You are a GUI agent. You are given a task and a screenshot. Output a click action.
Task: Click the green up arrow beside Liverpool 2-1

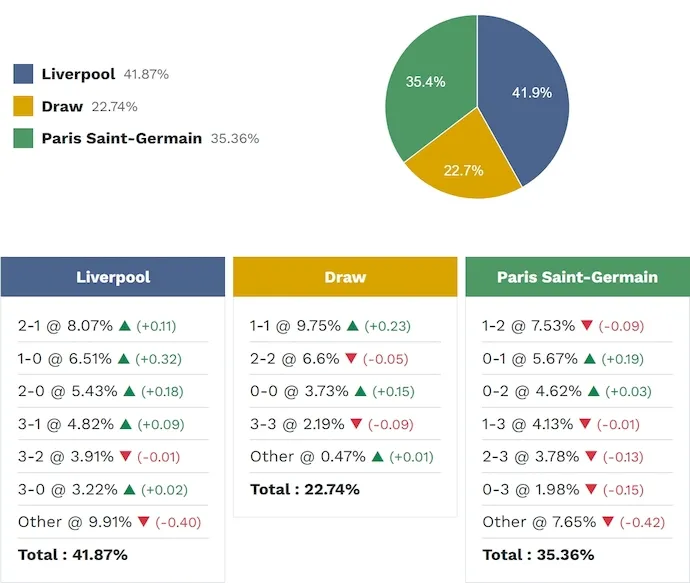pos(125,326)
